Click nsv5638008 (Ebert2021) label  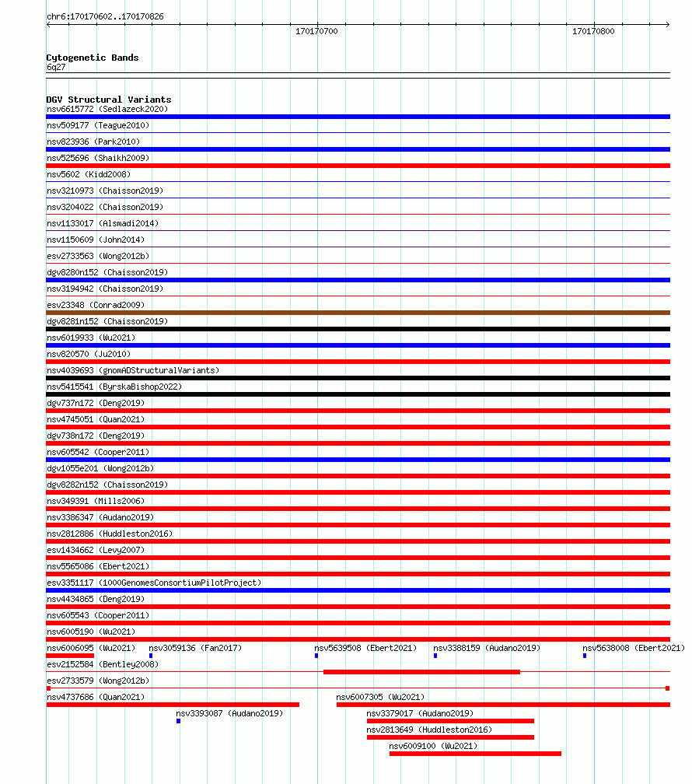pyautogui.click(x=634, y=648)
